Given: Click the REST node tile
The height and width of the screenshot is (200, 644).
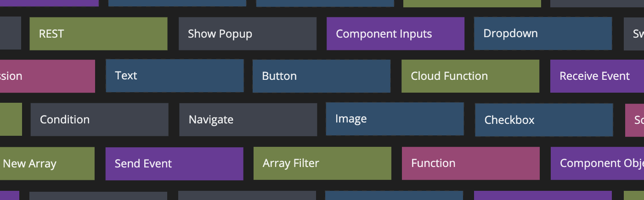Looking at the screenshot, I should point(98,34).
